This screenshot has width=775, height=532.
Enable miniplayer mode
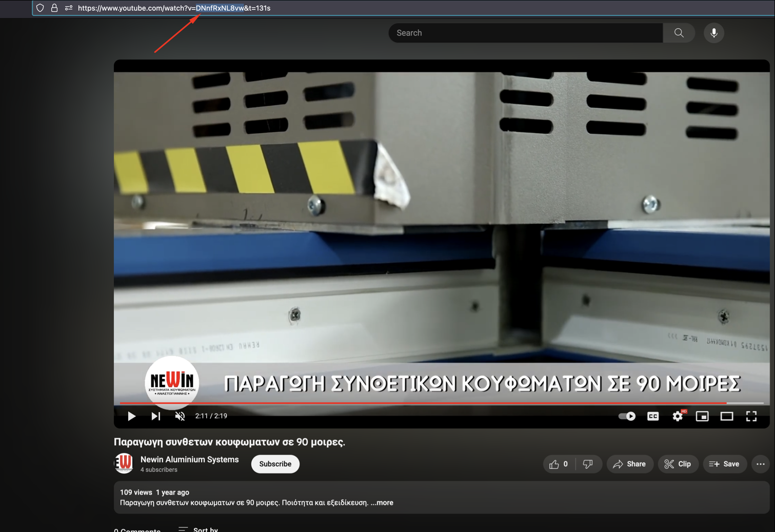(702, 416)
